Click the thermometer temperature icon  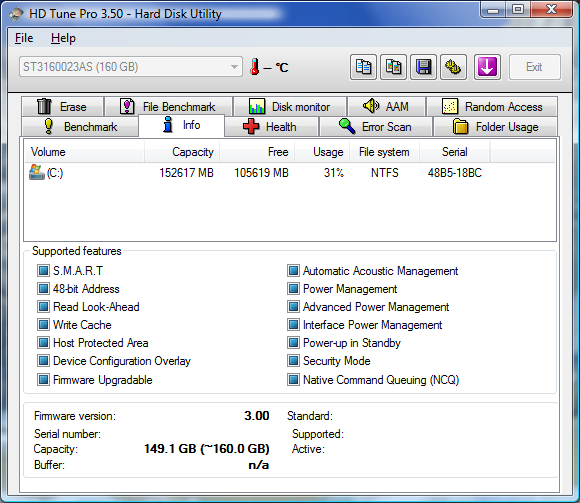[254, 67]
